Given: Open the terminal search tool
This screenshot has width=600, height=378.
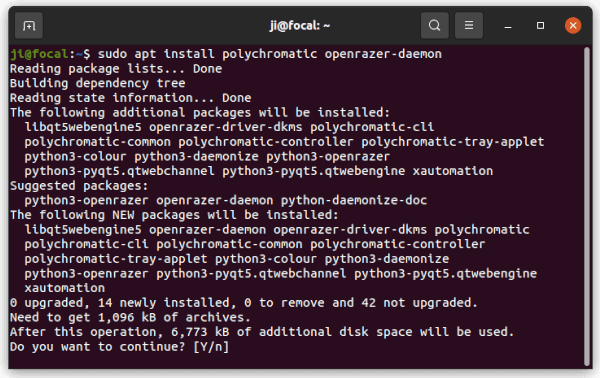Looking at the screenshot, I should (434, 26).
